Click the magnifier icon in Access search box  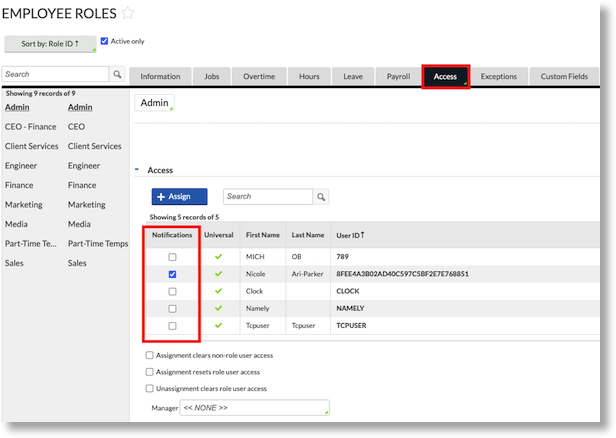(x=321, y=197)
